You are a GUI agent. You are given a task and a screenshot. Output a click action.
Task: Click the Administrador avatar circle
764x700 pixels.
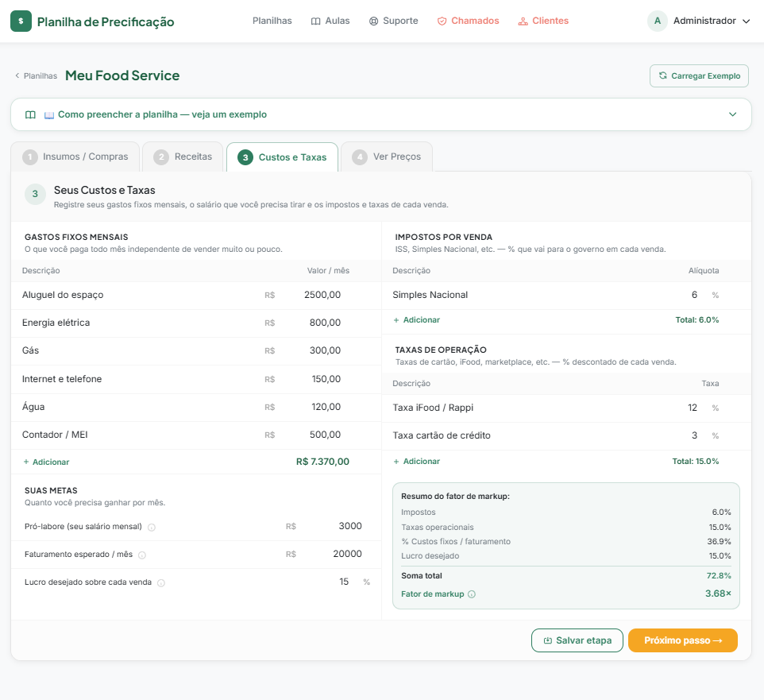pyautogui.click(x=658, y=21)
